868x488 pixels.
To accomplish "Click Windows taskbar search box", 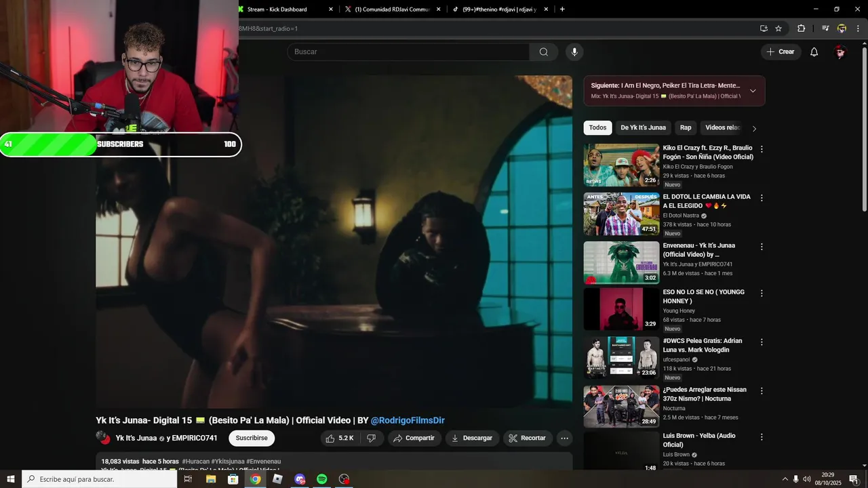I will click(x=100, y=479).
